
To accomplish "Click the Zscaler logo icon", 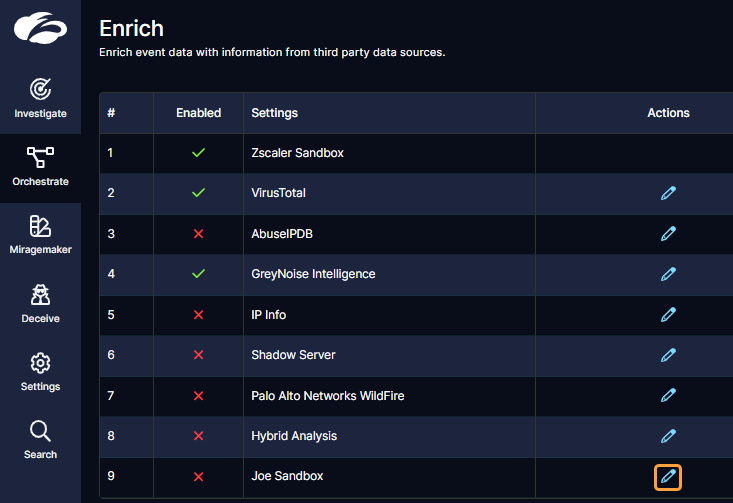I will (x=40, y=28).
